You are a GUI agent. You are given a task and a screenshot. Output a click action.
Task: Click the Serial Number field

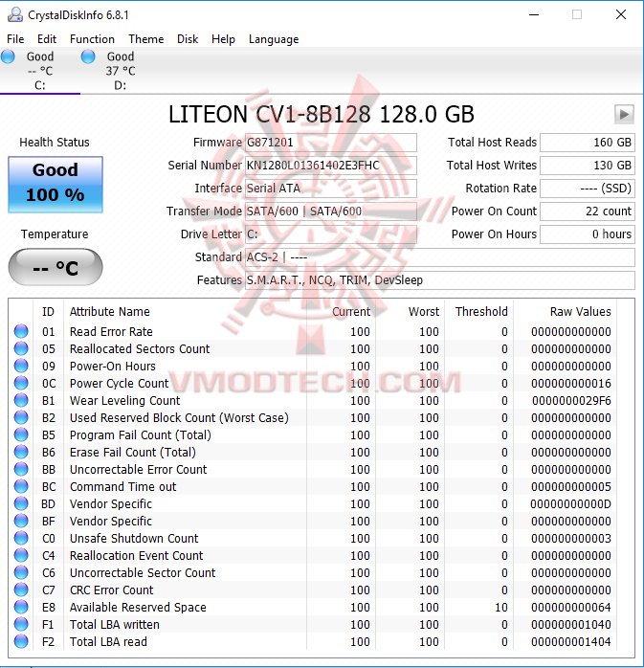point(331,166)
